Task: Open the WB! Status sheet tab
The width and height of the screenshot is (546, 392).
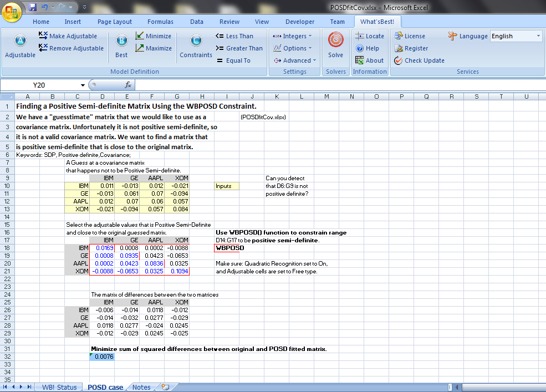Action: 59,387
